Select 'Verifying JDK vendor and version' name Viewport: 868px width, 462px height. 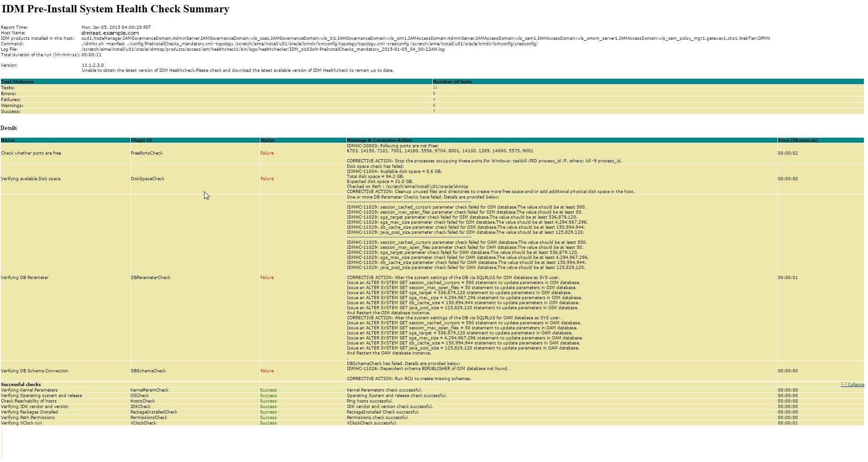tap(35, 407)
